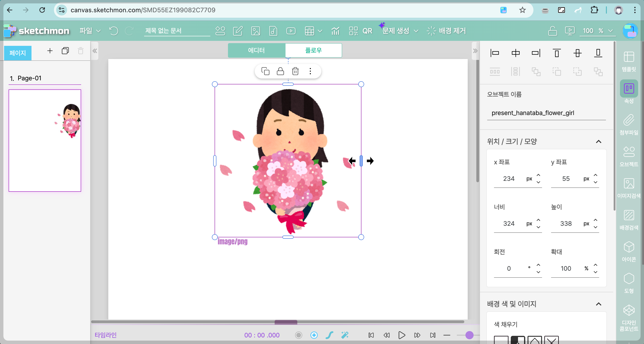Open the 이미지검색 sidebar panel
This screenshot has height=344, width=644.
(x=629, y=188)
